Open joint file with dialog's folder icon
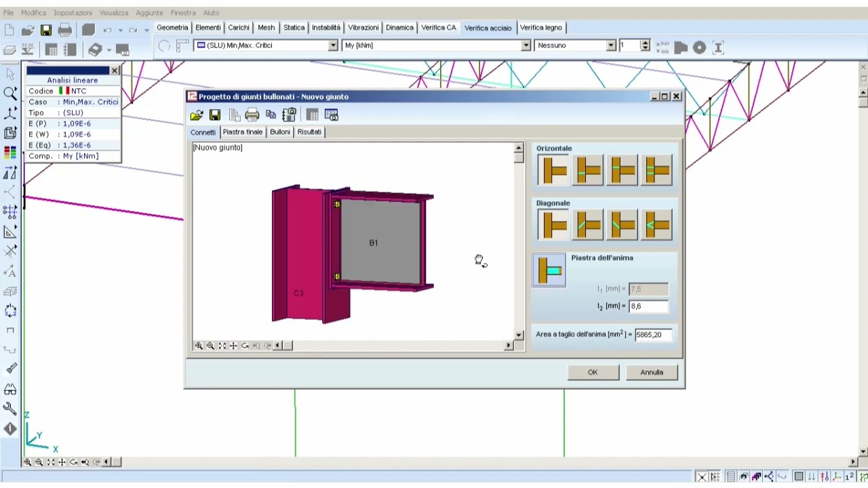Image resolution: width=868 pixels, height=488 pixels. coord(197,115)
